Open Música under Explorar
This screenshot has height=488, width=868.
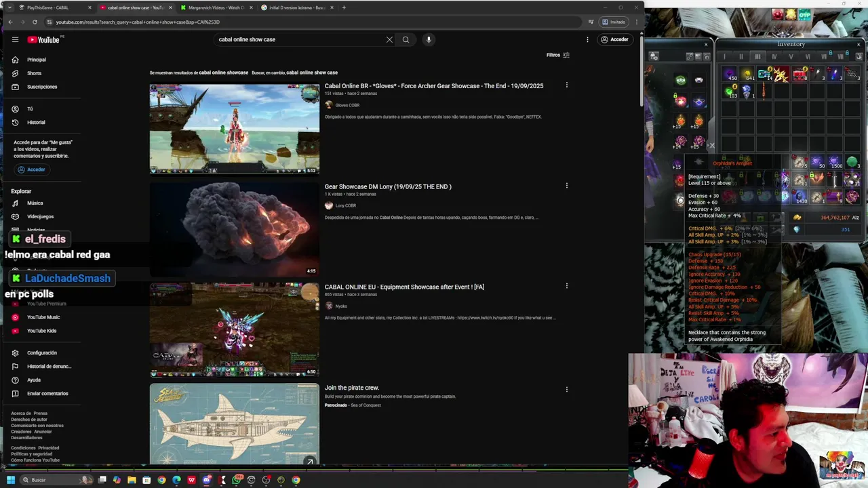[x=35, y=203]
